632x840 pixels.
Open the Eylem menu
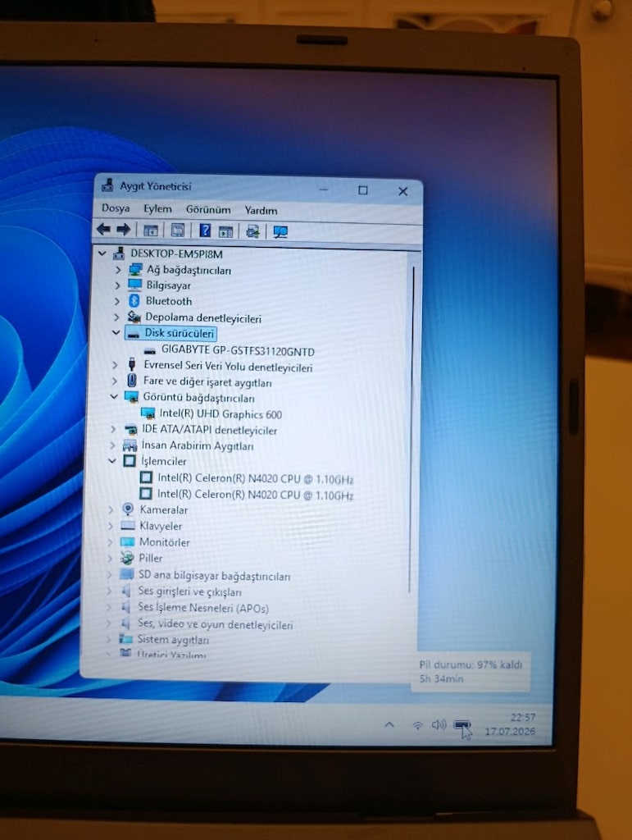(x=157, y=209)
